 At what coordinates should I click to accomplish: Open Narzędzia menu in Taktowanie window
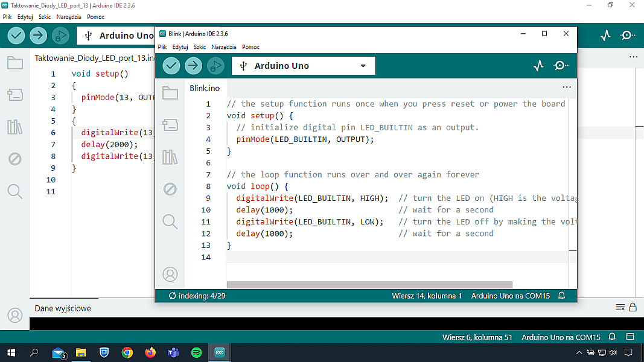coord(69,17)
